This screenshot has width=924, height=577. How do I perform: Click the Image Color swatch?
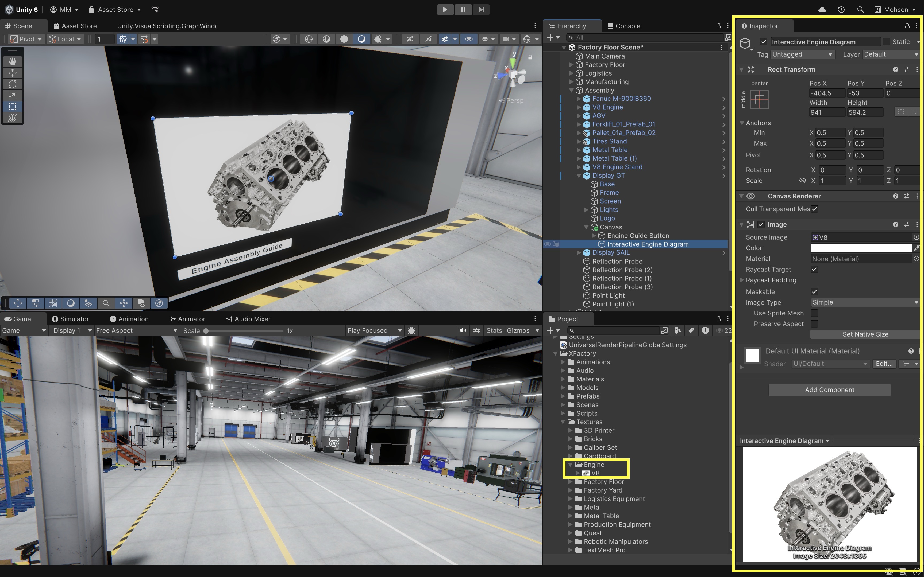[861, 248]
